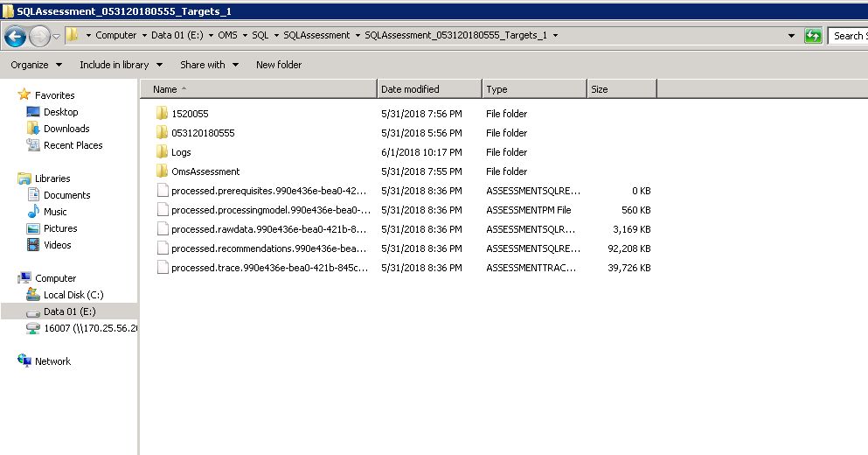
Task: Select the 053120180555 folder icon
Action: click(x=162, y=132)
